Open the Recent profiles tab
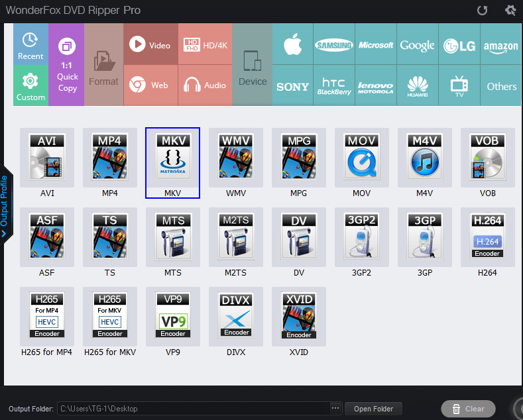Screen dimensions: 523x420 30,44
